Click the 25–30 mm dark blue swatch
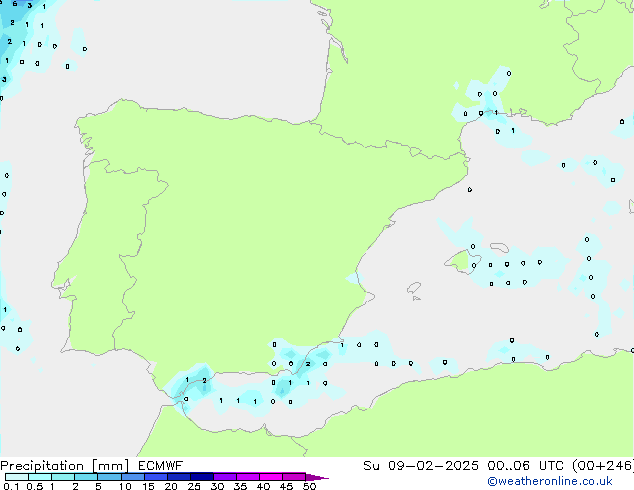The width and height of the screenshot is (634, 490). (201, 477)
